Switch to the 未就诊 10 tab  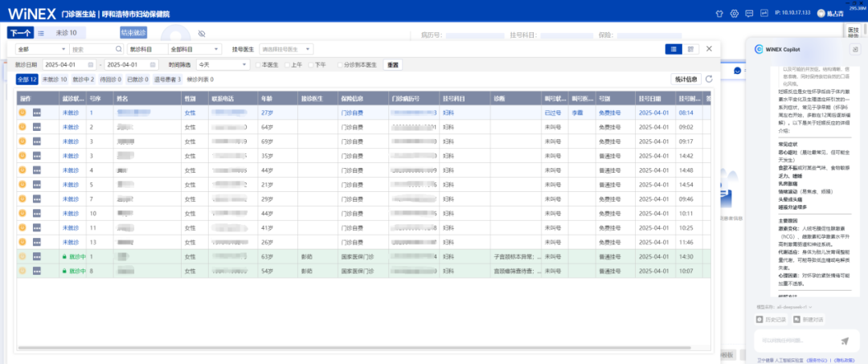point(54,80)
